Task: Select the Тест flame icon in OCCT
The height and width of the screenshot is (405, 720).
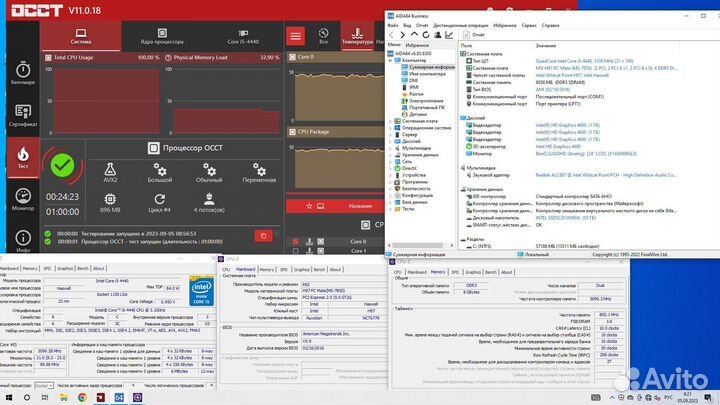Action: point(23,158)
